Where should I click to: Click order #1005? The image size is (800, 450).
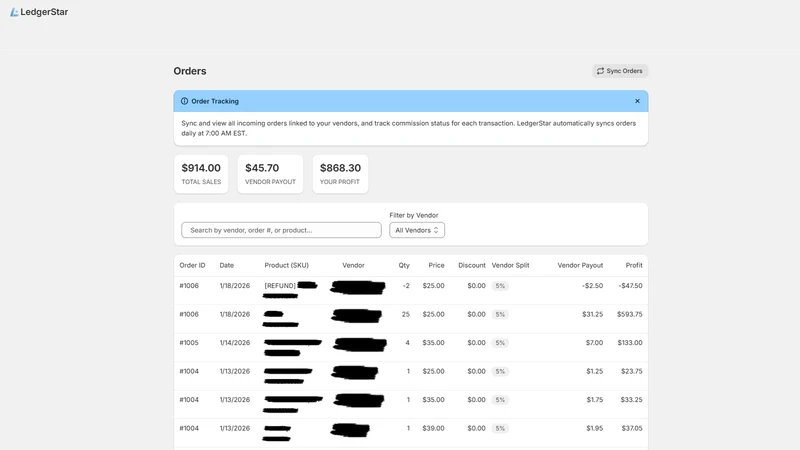coord(189,343)
